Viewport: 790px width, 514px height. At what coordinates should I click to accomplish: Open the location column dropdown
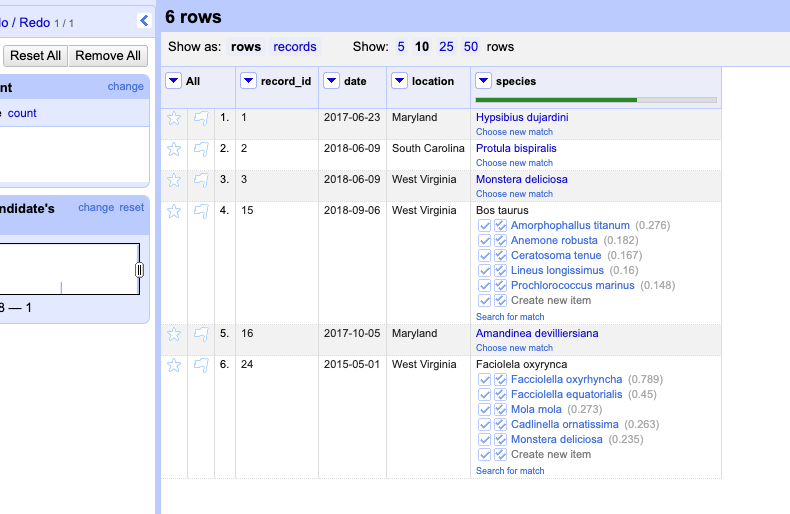click(x=400, y=81)
